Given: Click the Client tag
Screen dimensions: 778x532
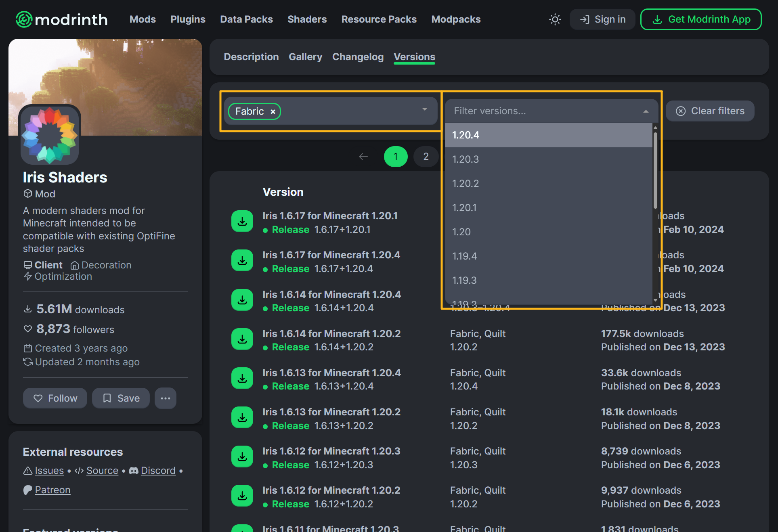Looking at the screenshot, I should 43,265.
